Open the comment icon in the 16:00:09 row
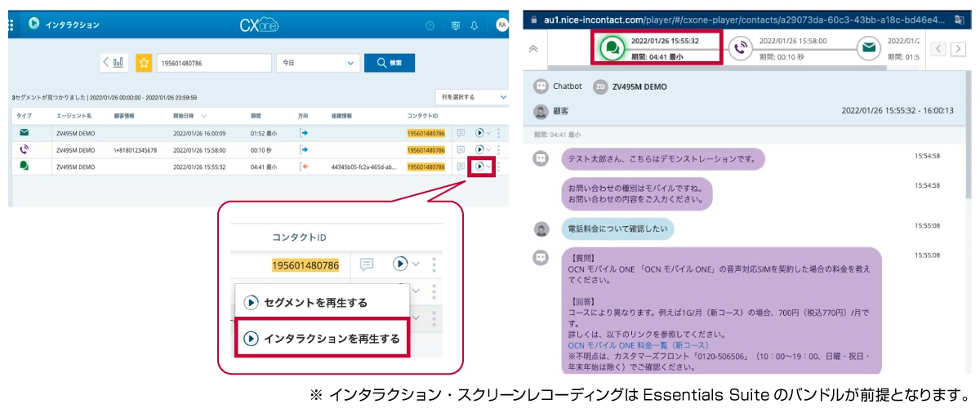980x413 pixels. click(461, 132)
